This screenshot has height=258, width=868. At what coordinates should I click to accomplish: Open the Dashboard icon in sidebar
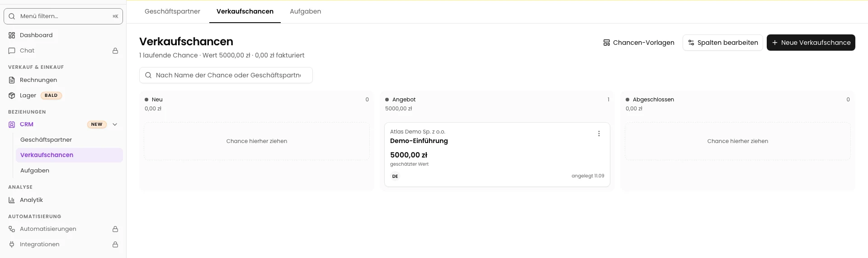[x=12, y=35]
